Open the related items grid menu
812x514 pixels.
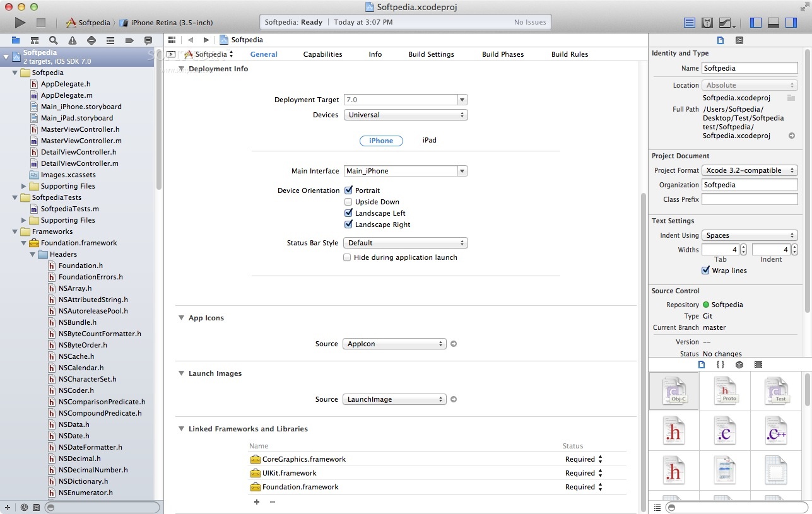click(172, 40)
